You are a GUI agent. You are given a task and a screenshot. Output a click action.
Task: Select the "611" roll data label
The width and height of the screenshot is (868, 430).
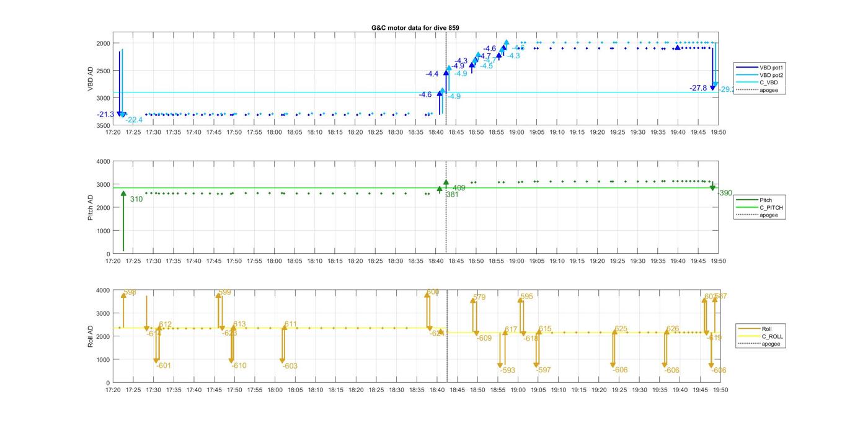291,325
